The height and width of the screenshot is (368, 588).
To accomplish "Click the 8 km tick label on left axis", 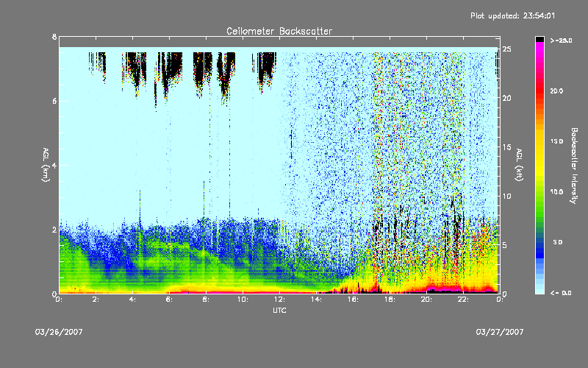I will pos(54,37).
